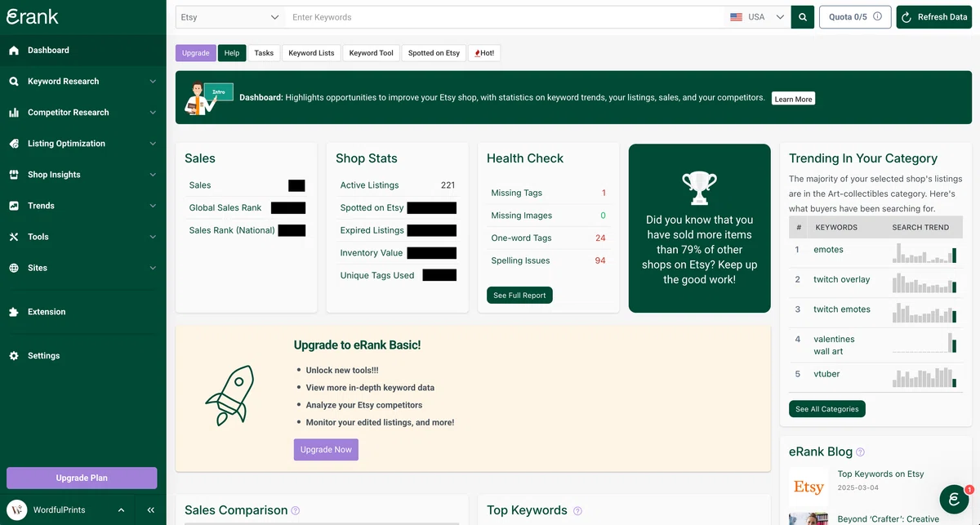980x525 pixels.
Task: Expand the Trends submenu chevron
Action: (153, 206)
